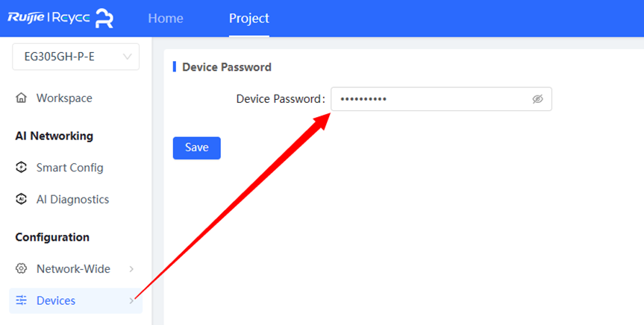Click the Save button

pos(197,148)
